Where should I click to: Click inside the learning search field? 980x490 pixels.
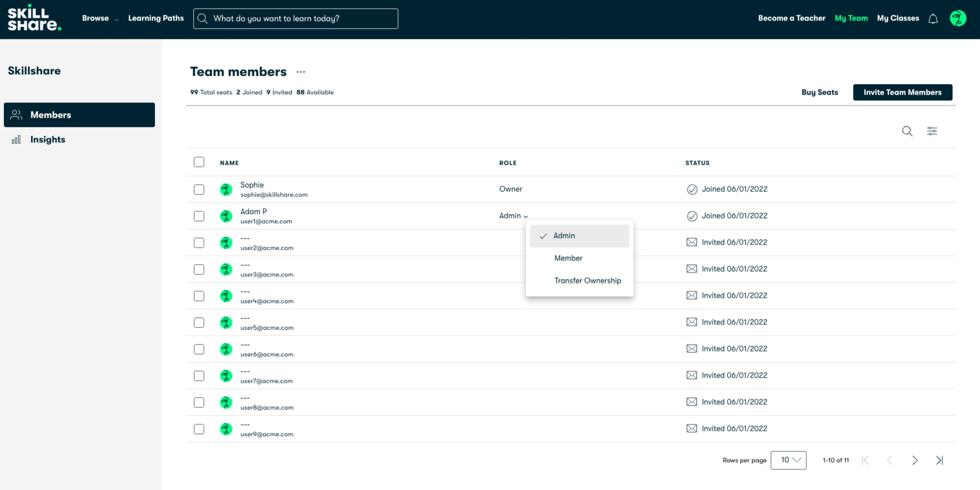pos(296,18)
